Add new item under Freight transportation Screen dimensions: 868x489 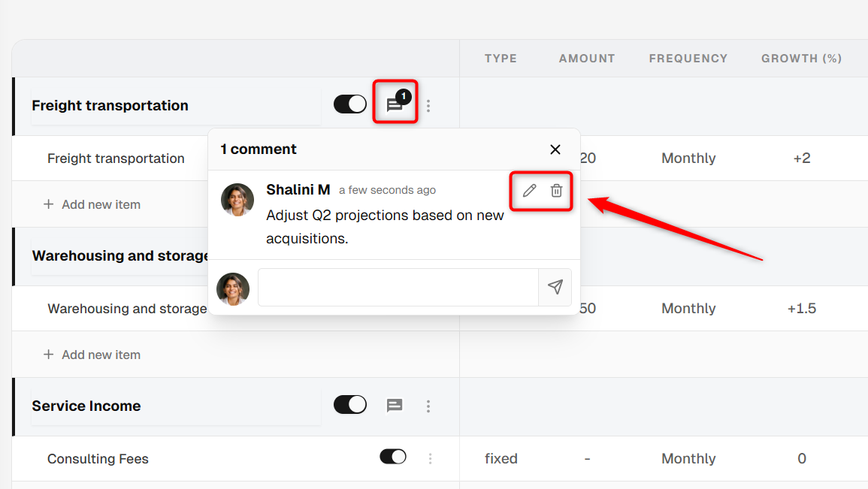(x=92, y=204)
